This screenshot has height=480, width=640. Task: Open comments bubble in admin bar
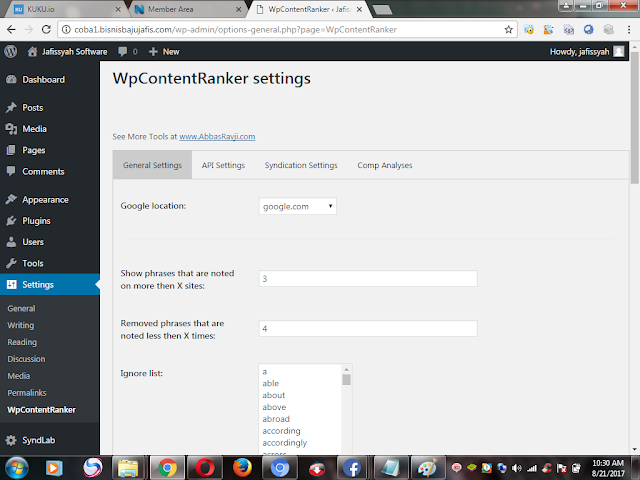(x=122, y=52)
